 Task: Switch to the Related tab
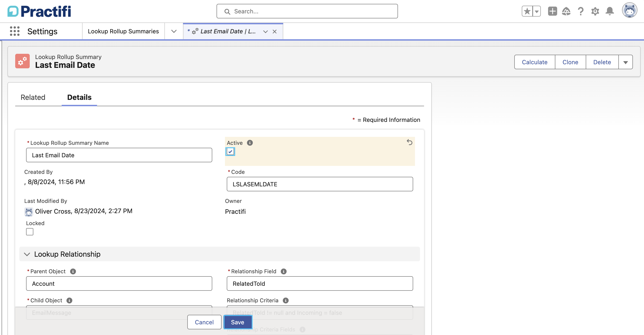click(33, 97)
